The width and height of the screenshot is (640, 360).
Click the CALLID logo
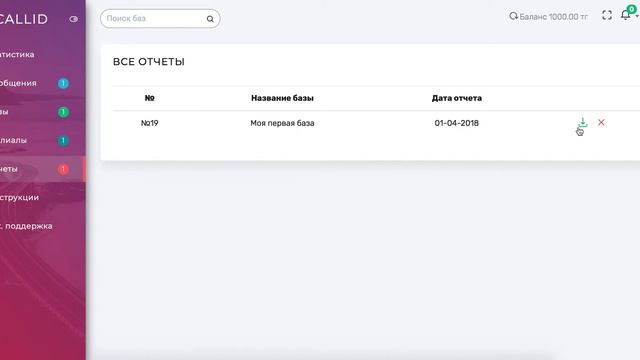tap(23, 19)
